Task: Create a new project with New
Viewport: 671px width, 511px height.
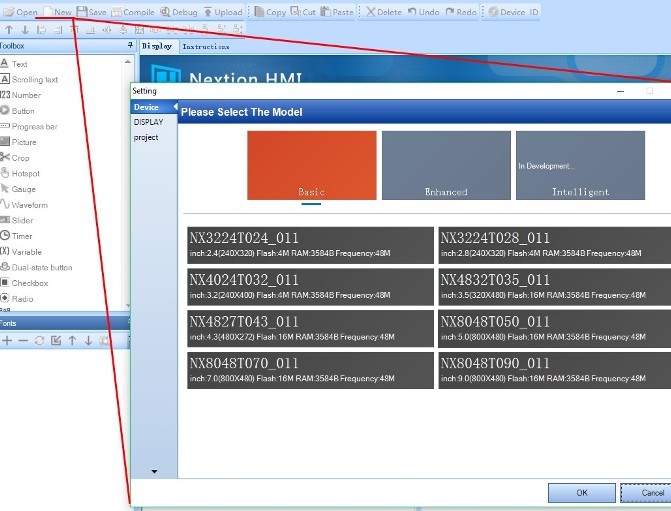Action: (57, 12)
